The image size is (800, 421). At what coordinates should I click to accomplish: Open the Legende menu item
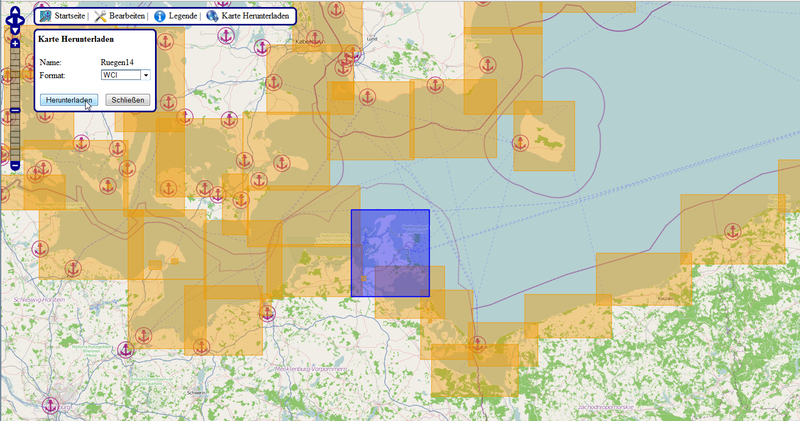(182, 17)
